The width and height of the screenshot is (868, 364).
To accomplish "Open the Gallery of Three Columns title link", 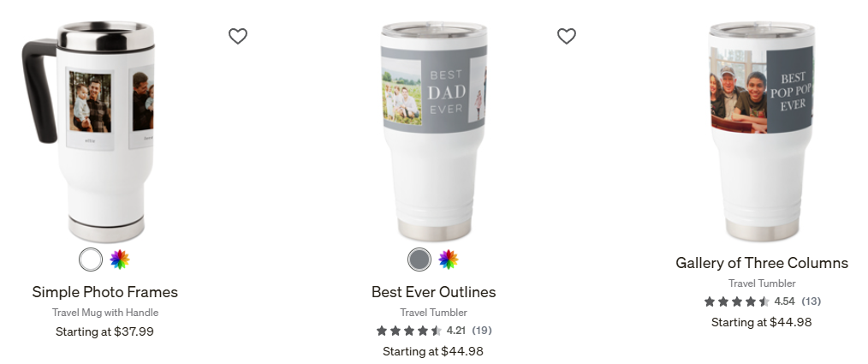I will 762,263.
